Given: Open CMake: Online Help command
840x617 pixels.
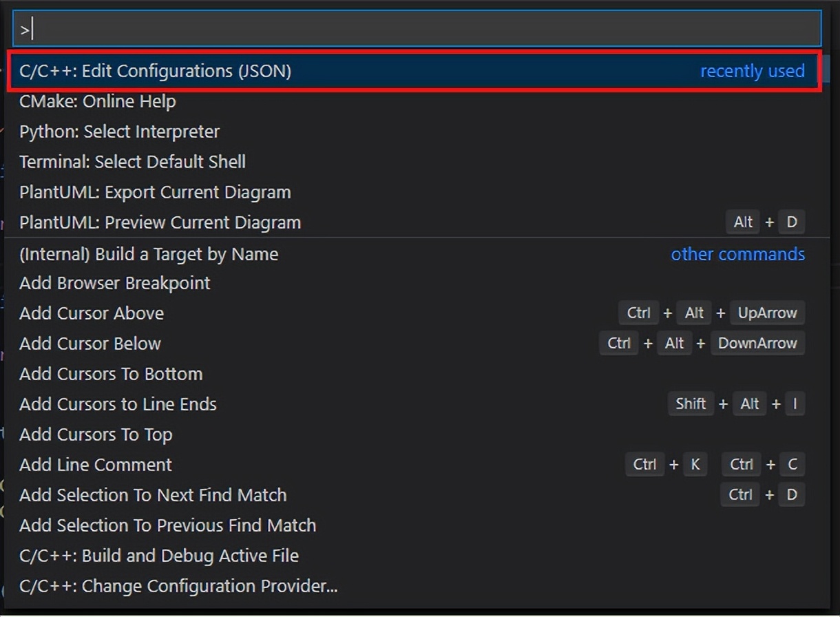Looking at the screenshot, I should [x=98, y=101].
